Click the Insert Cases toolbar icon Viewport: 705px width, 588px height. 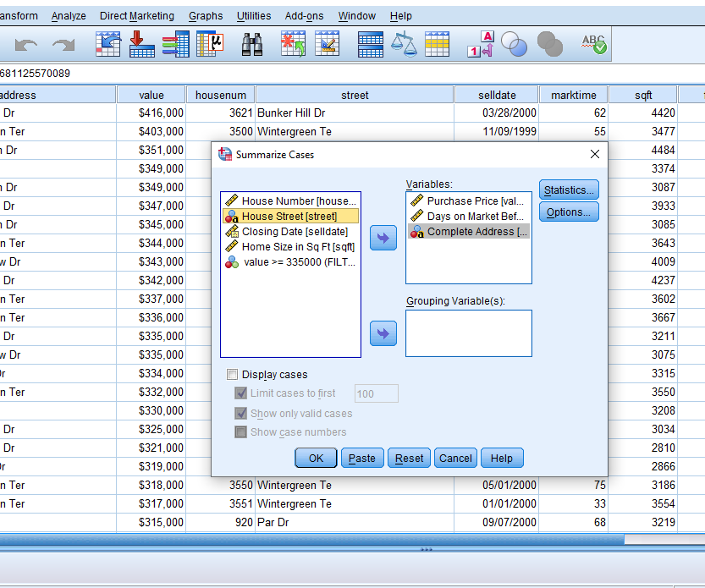point(293,45)
